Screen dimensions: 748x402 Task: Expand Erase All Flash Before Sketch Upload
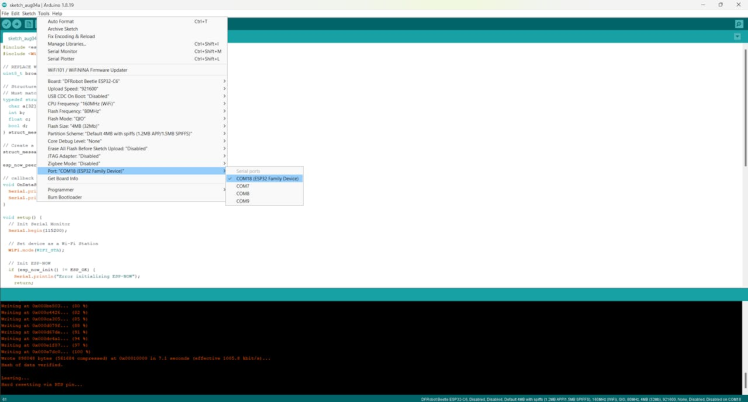point(132,149)
